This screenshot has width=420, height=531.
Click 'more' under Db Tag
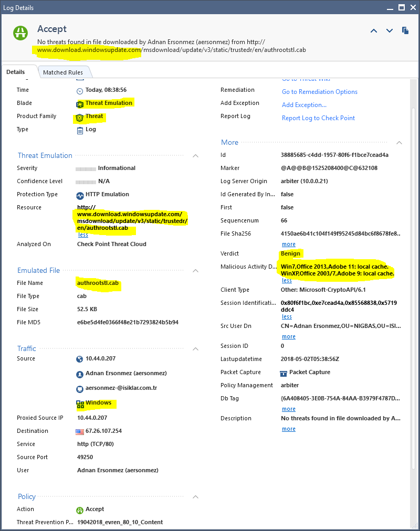289,409
